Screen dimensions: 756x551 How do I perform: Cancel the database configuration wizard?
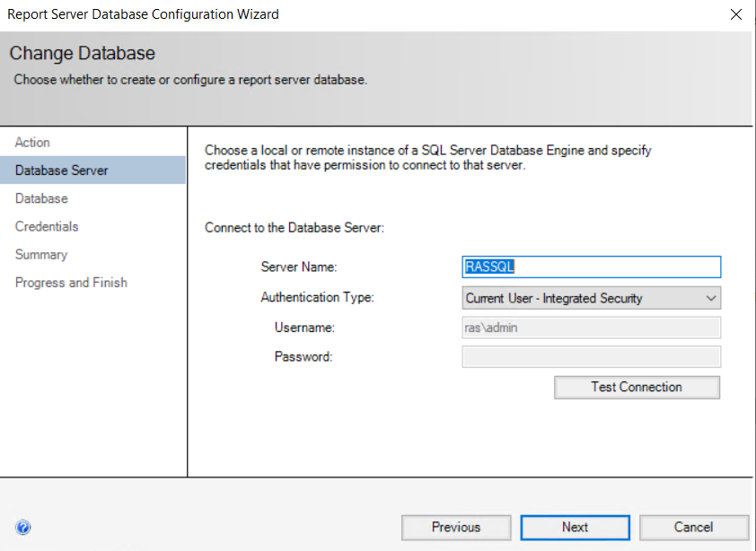[x=693, y=528]
